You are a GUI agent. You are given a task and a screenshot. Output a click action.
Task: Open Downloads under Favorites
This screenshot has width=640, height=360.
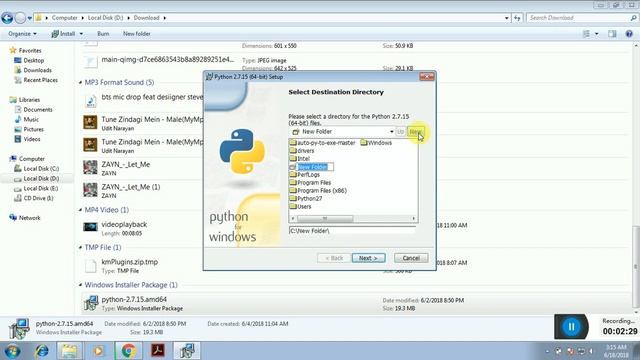click(33, 70)
